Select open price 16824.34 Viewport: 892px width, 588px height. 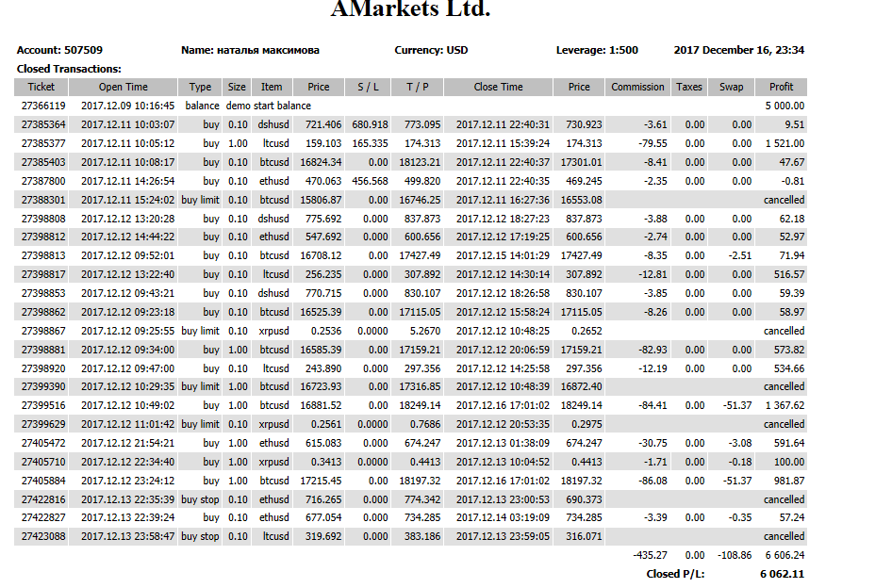point(321,162)
